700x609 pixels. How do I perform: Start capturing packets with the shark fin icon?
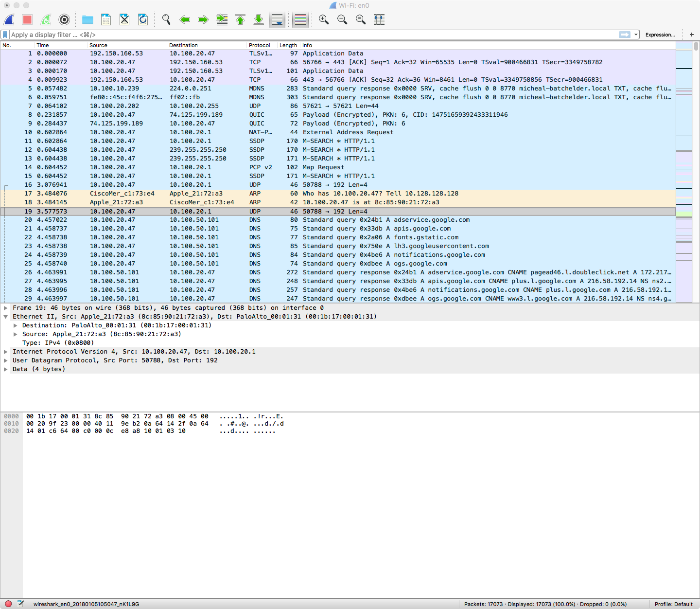pyautogui.click(x=9, y=19)
